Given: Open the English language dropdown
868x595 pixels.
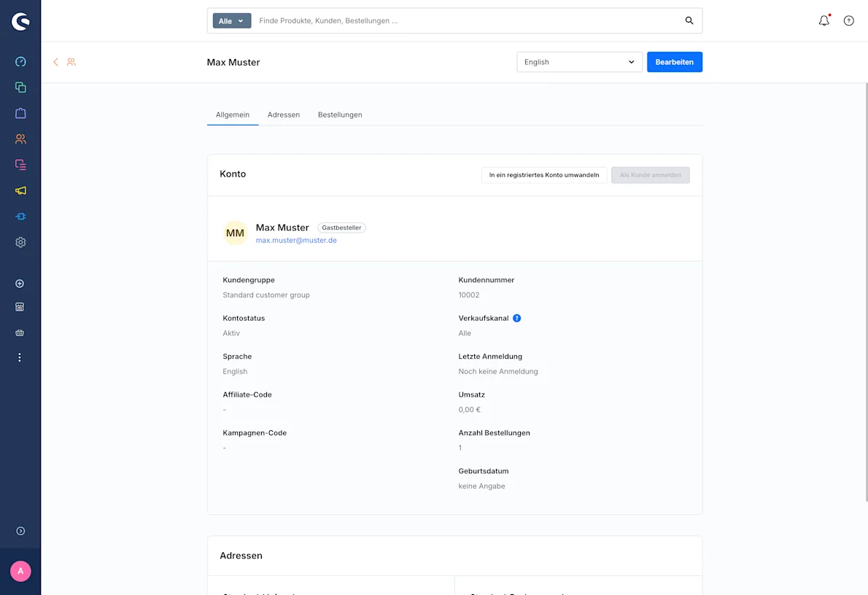Looking at the screenshot, I should pos(580,62).
